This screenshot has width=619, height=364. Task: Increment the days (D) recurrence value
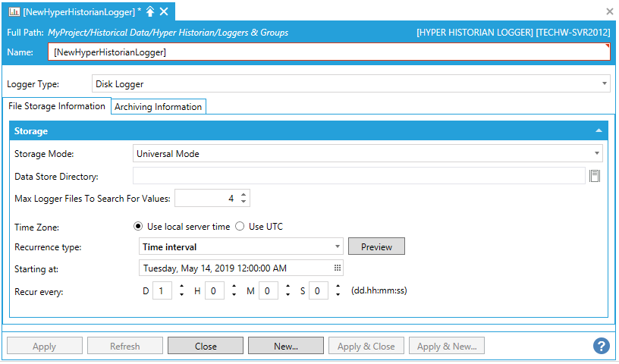pyautogui.click(x=181, y=286)
